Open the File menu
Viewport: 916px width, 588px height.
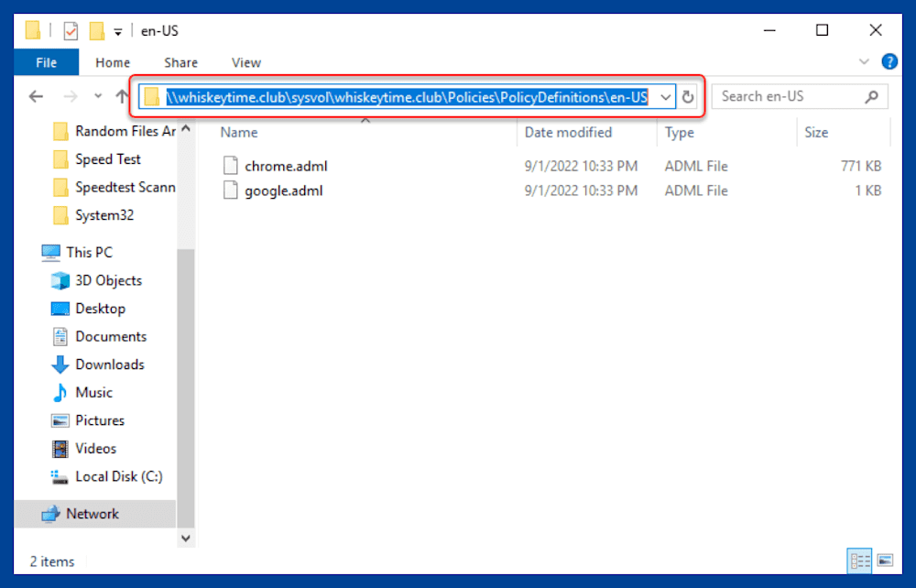tap(46, 62)
